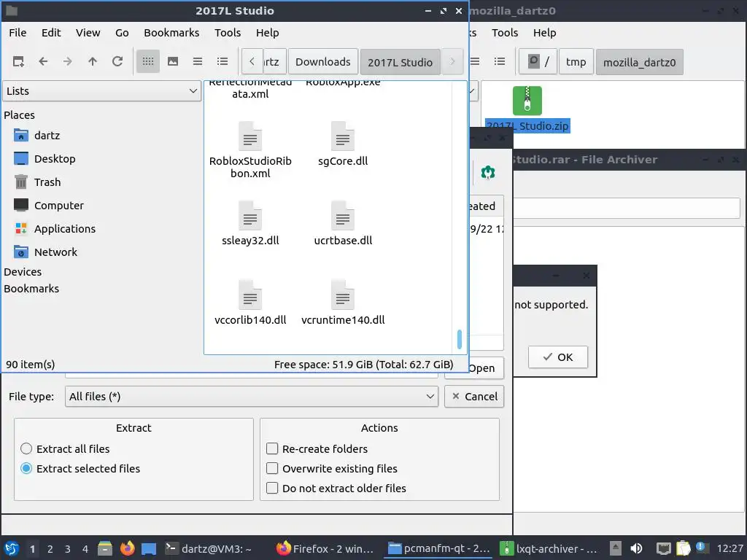Click detailed list icon in mozilla_dartz0 window
This screenshot has height=560, width=747.
click(x=499, y=61)
